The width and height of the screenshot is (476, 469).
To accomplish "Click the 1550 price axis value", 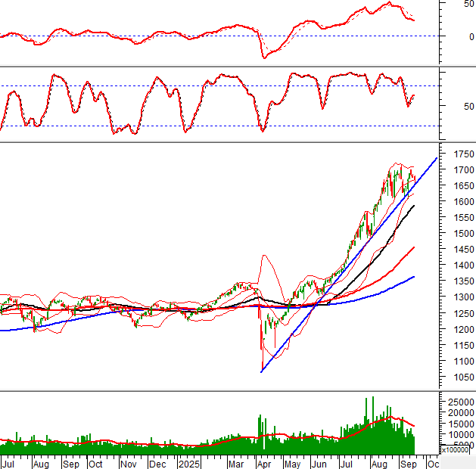I will coord(464,218).
